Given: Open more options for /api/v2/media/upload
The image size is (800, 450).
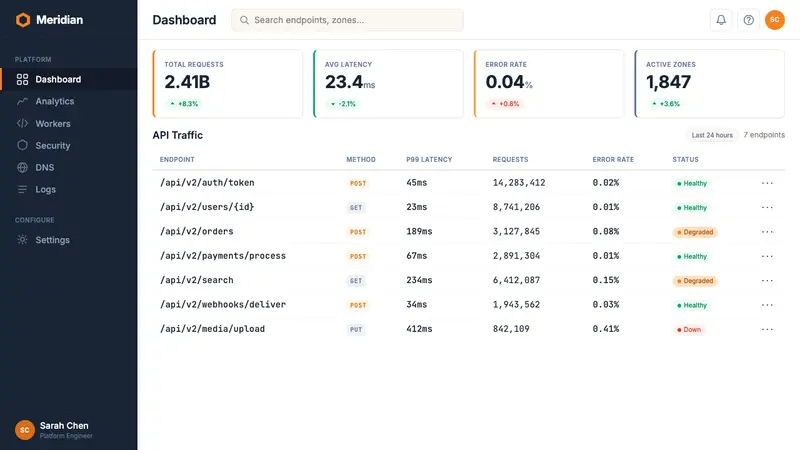Looking at the screenshot, I should click(x=767, y=329).
